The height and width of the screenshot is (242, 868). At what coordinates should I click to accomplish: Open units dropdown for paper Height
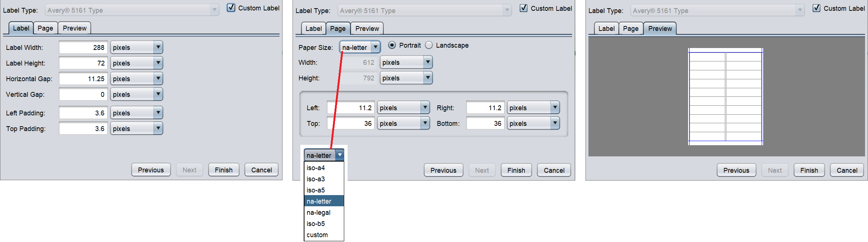click(406, 78)
